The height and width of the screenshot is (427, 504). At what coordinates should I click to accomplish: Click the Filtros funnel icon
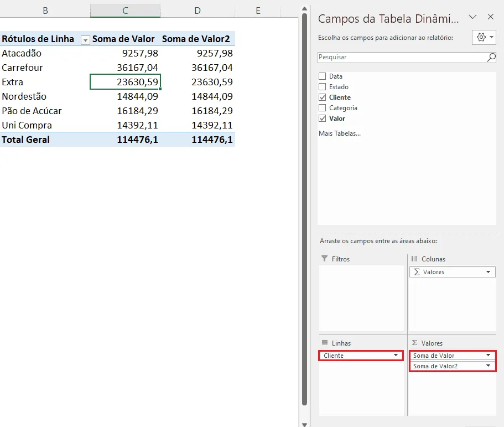[325, 259]
